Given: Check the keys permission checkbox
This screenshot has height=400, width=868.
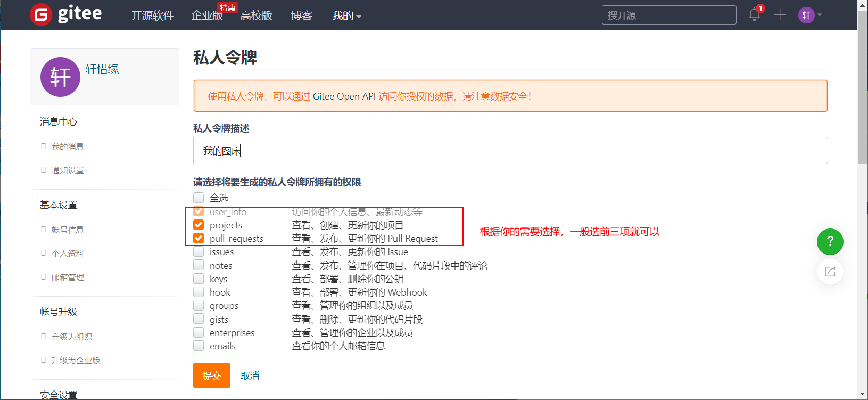Looking at the screenshot, I should click(199, 279).
